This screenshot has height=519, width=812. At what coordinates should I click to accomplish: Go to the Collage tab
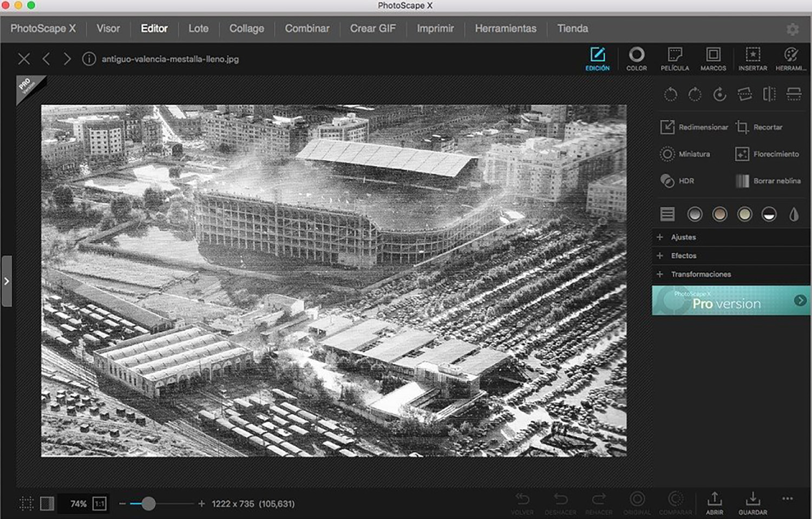[247, 29]
